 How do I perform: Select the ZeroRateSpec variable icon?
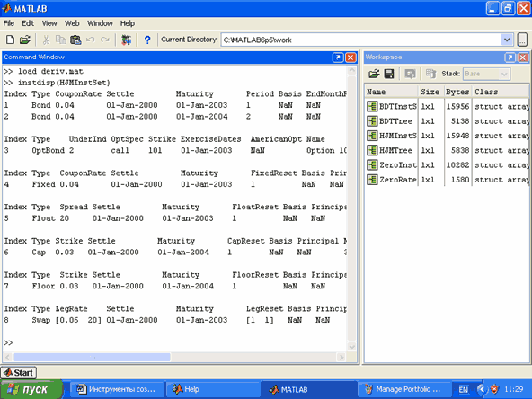[x=372, y=180]
